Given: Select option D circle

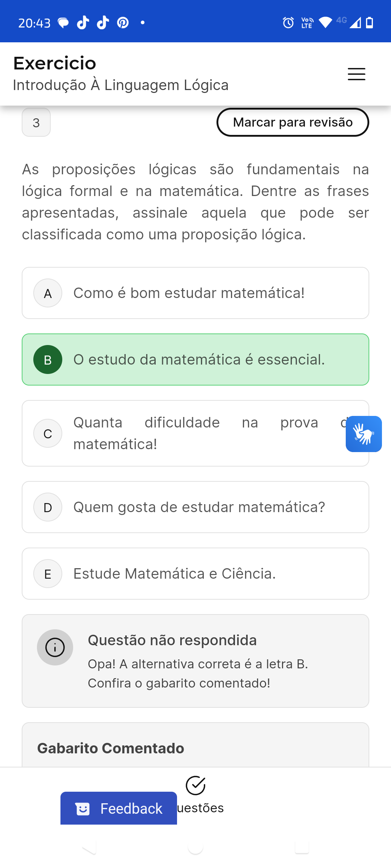Looking at the screenshot, I should [48, 507].
